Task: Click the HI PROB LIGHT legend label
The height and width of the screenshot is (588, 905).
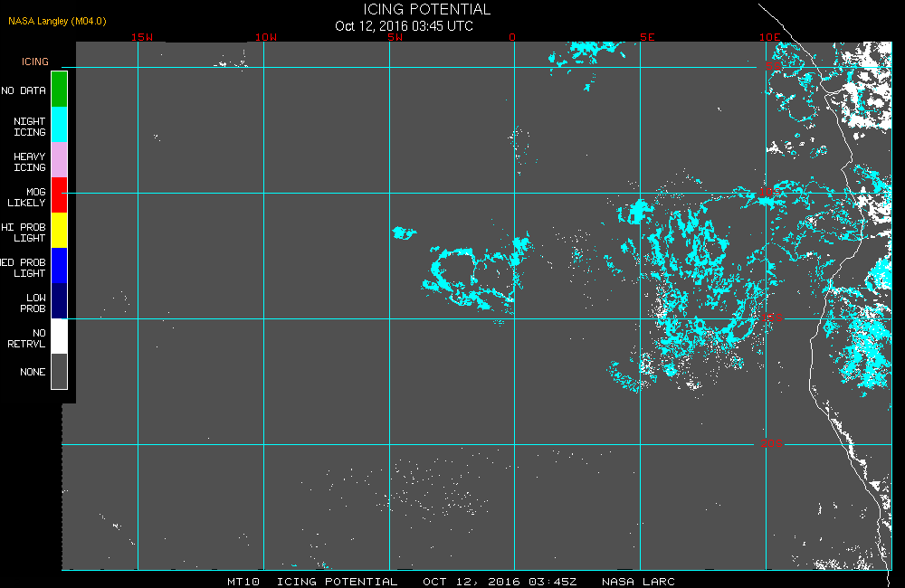Action: [x=24, y=232]
